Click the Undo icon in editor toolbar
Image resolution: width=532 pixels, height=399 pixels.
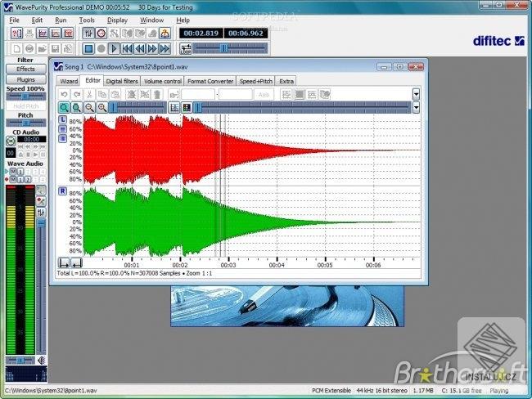[64, 95]
